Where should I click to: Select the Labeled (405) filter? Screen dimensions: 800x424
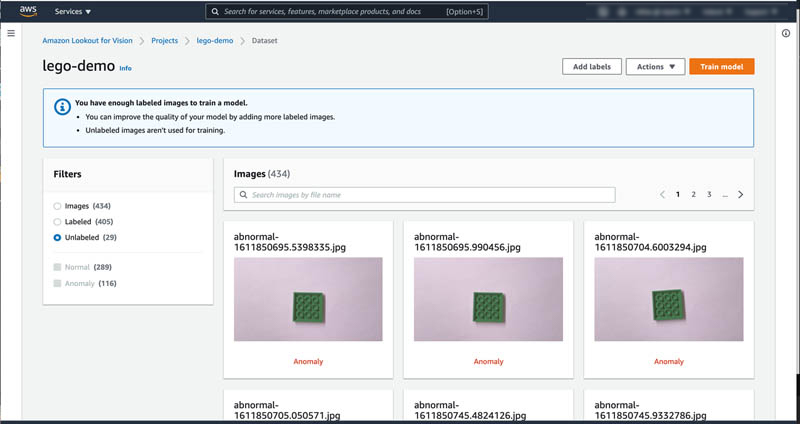[57, 222]
